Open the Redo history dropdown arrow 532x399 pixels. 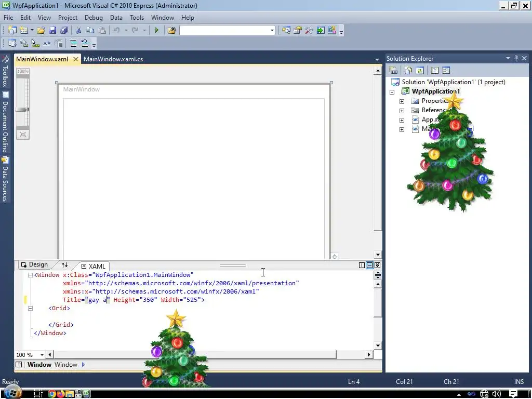pos(144,30)
